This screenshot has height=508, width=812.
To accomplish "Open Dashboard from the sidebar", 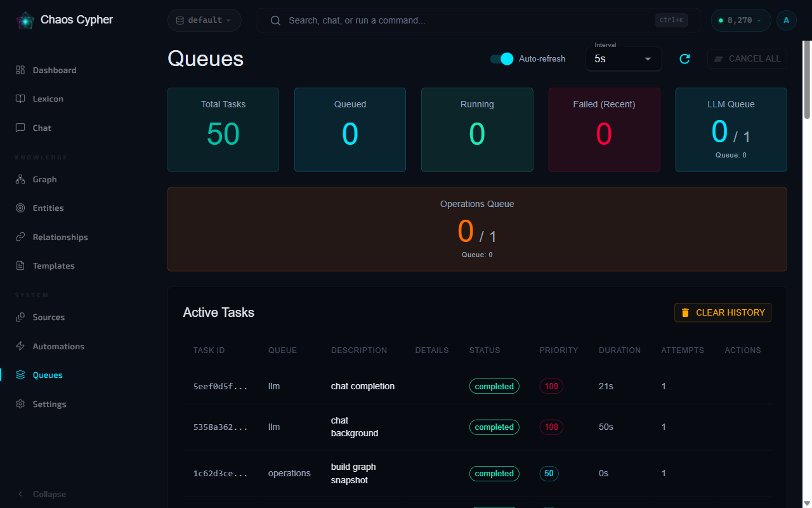I will tap(46, 70).
